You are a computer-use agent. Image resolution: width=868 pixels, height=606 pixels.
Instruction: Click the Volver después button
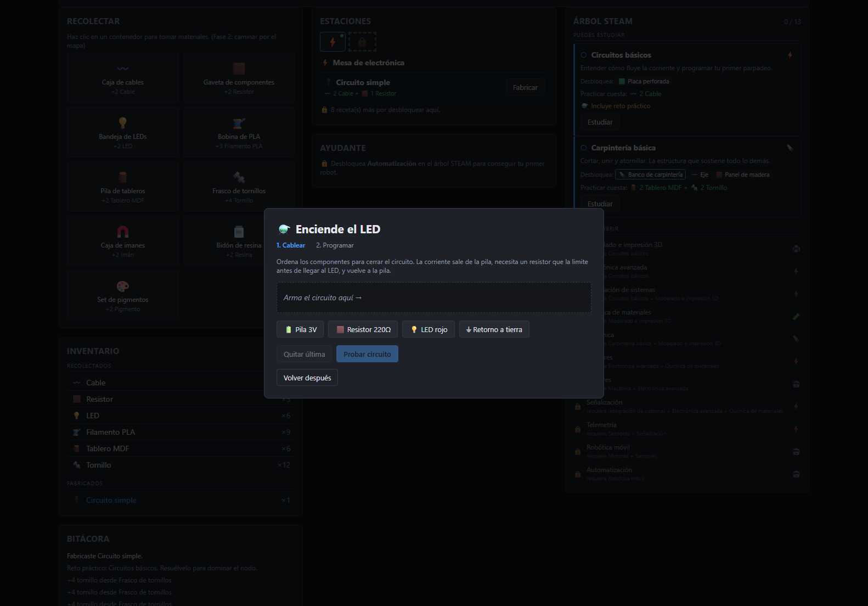click(x=307, y=378)
